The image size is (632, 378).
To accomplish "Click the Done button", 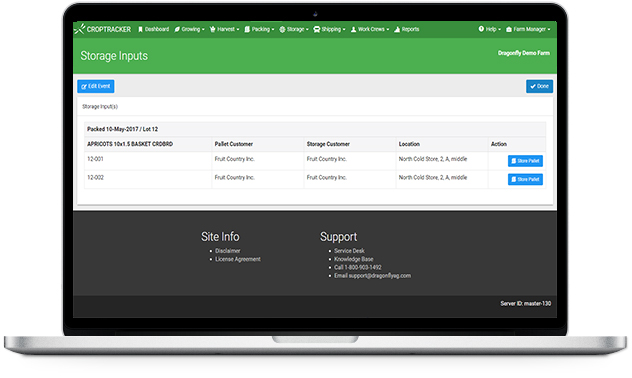I will point(539,86).
